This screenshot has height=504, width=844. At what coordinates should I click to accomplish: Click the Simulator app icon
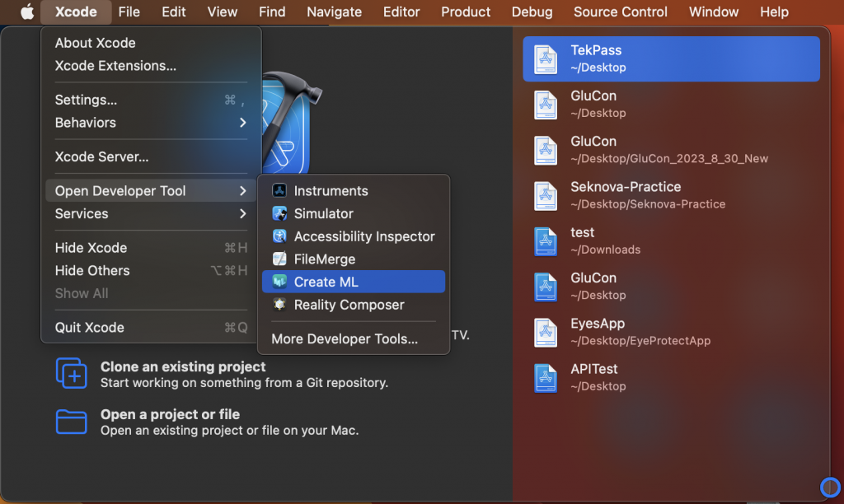279,213
